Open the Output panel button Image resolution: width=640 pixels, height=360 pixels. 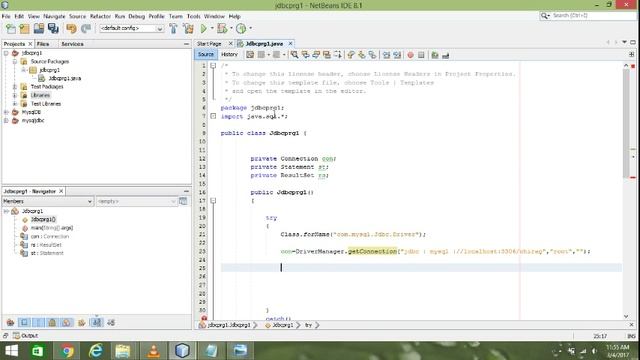point(25,336)
